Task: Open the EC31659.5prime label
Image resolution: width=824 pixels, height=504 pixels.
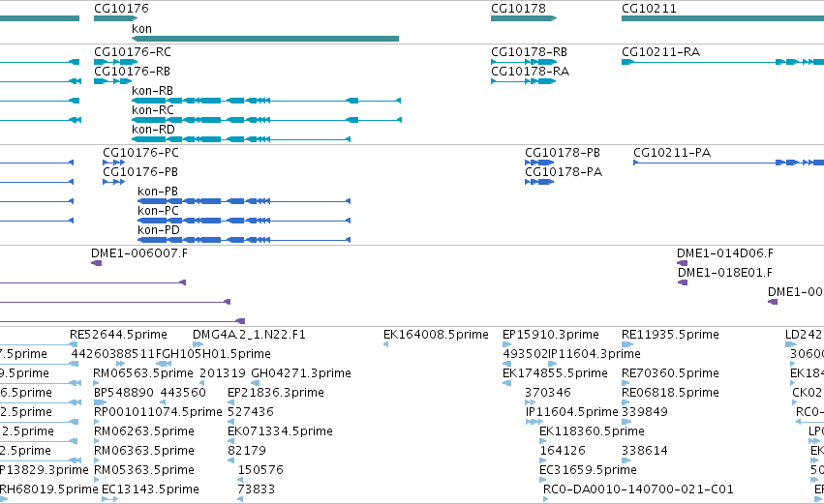Action: point(588,470)
